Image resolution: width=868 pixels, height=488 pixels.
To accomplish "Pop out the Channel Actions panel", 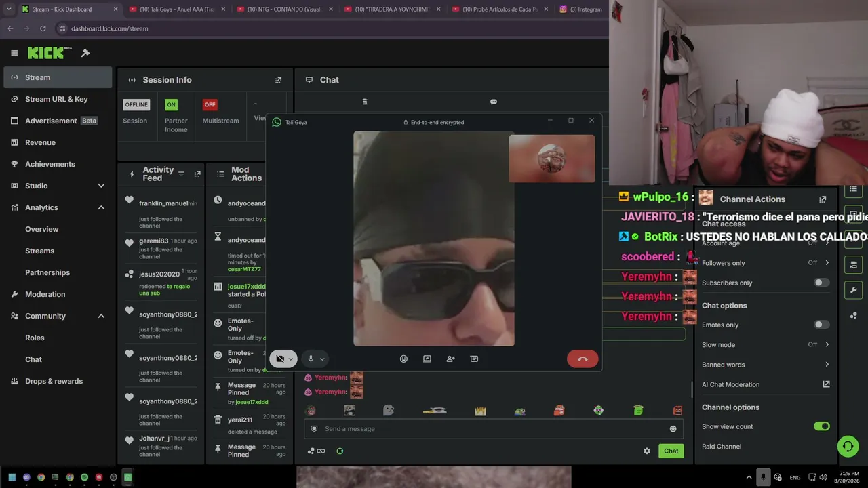I will pos(823,199).
